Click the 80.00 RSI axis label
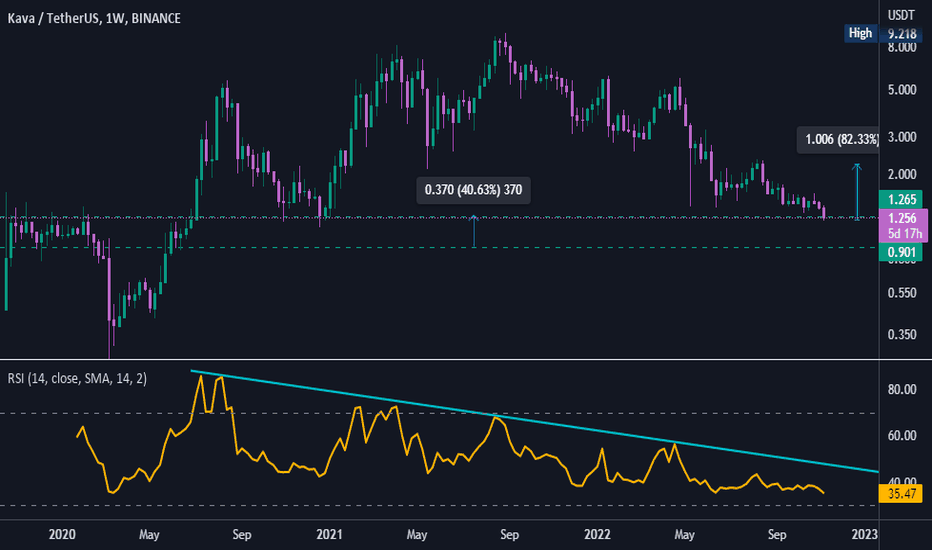 [902, 389]
